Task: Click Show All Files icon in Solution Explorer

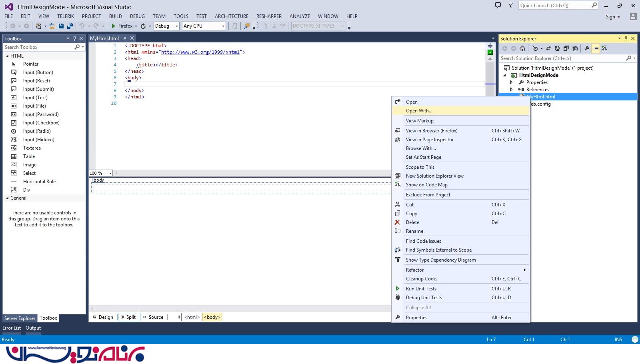Action: (x=575, y=48)
